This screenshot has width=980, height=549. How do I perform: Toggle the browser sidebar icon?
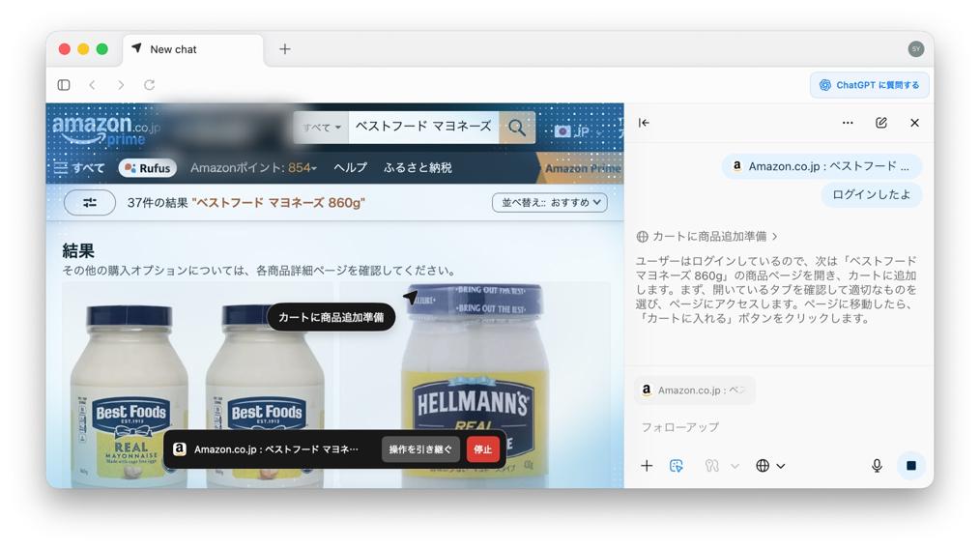(x=64, y=85)
